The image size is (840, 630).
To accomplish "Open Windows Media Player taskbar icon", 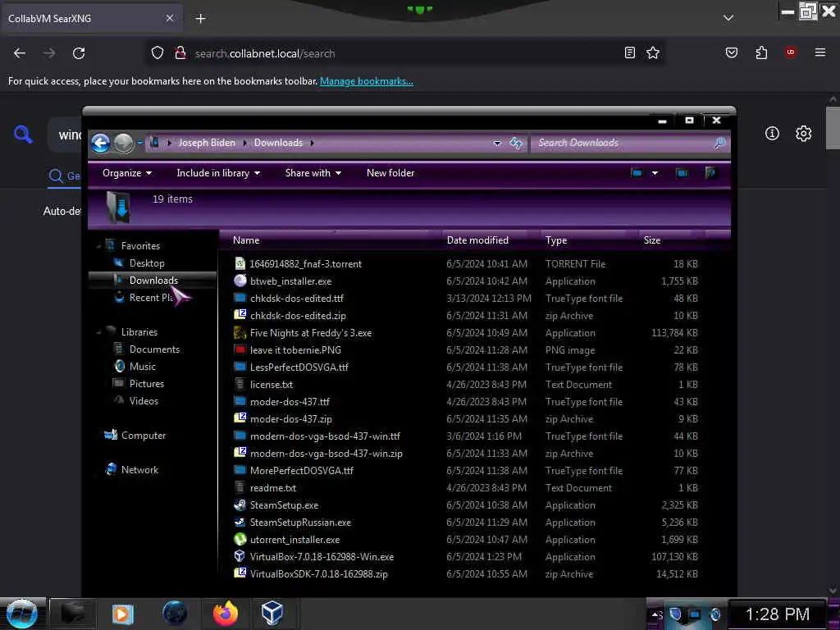I will coord(122,614).
